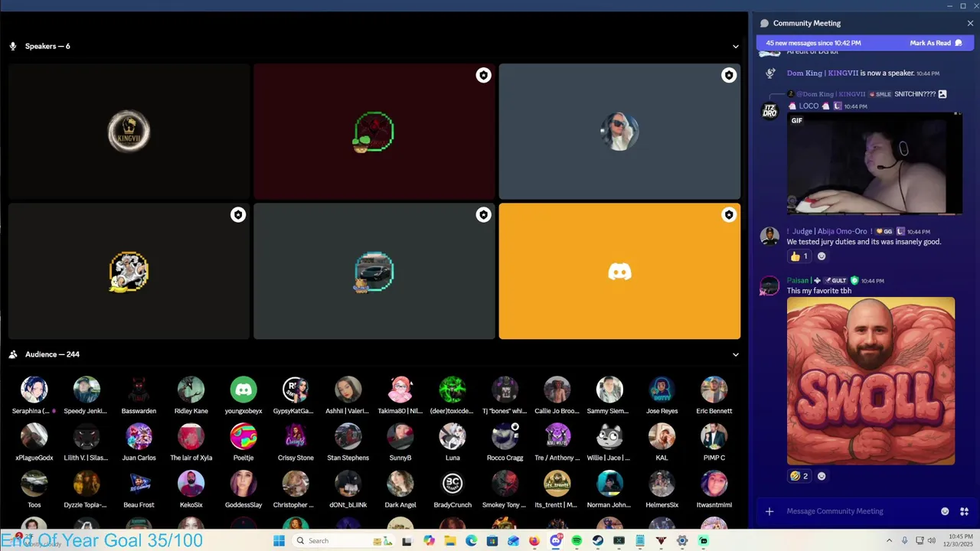The width and height of the screenshot is (980, 551).
Task: Click the LOCO username in chat
Action: [808, 106]
